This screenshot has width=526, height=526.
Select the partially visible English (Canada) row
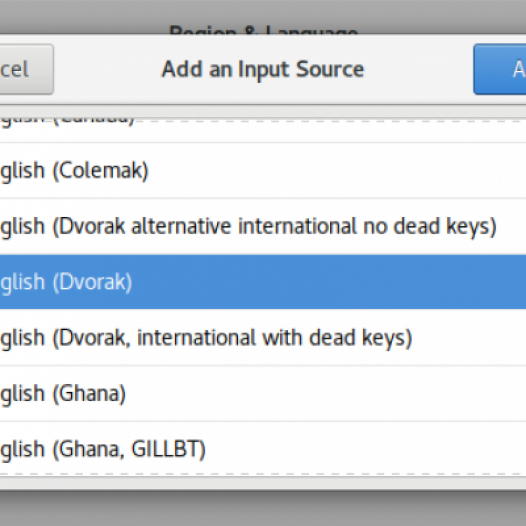click(263, 131)
